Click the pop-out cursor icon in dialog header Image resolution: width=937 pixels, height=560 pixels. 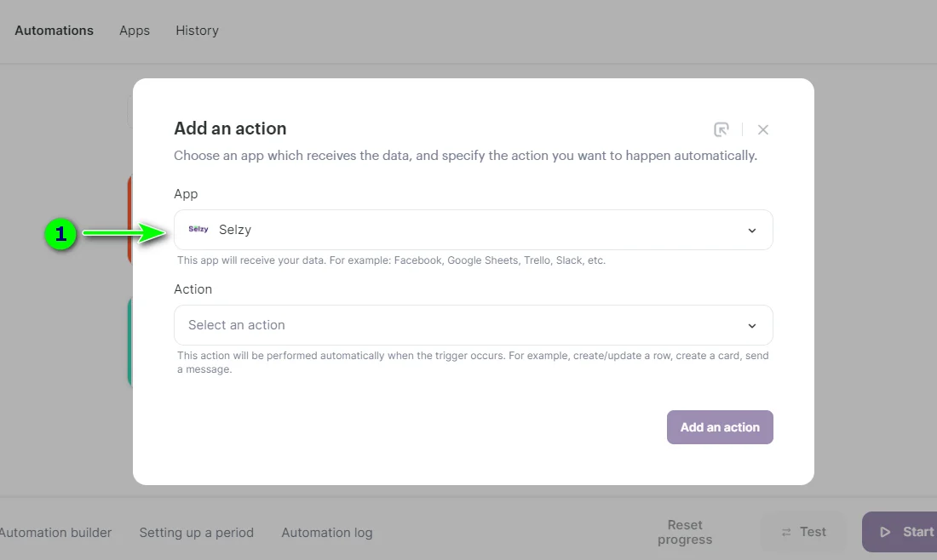click(x=721, y=129)
